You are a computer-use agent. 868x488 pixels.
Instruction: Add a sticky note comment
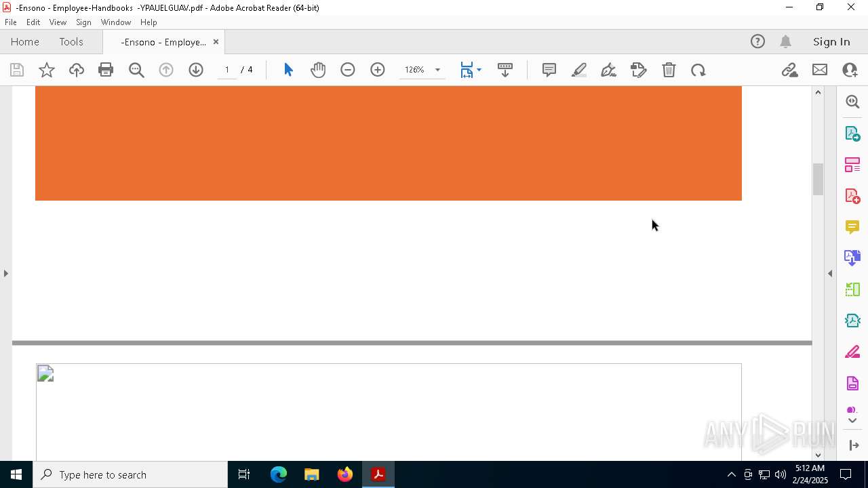coord(549,70)
